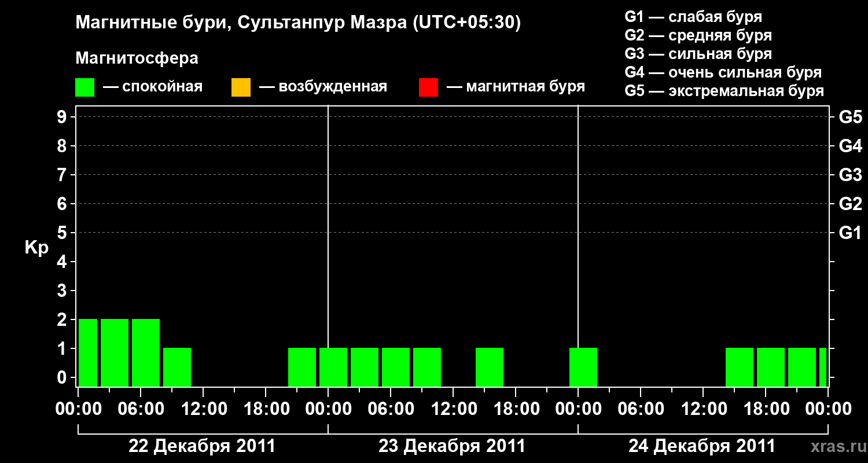Click the 'G5' label on right axis

pos(850,117)
